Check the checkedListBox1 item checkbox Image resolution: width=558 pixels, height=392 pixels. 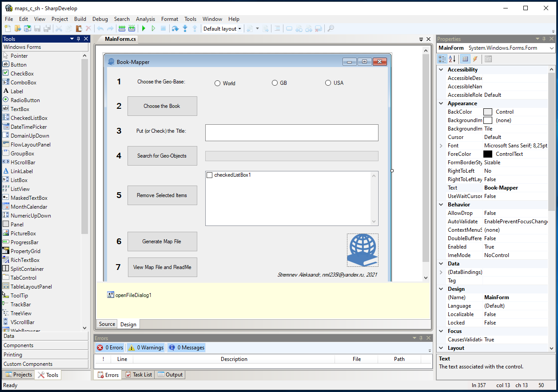coord(210,175)
